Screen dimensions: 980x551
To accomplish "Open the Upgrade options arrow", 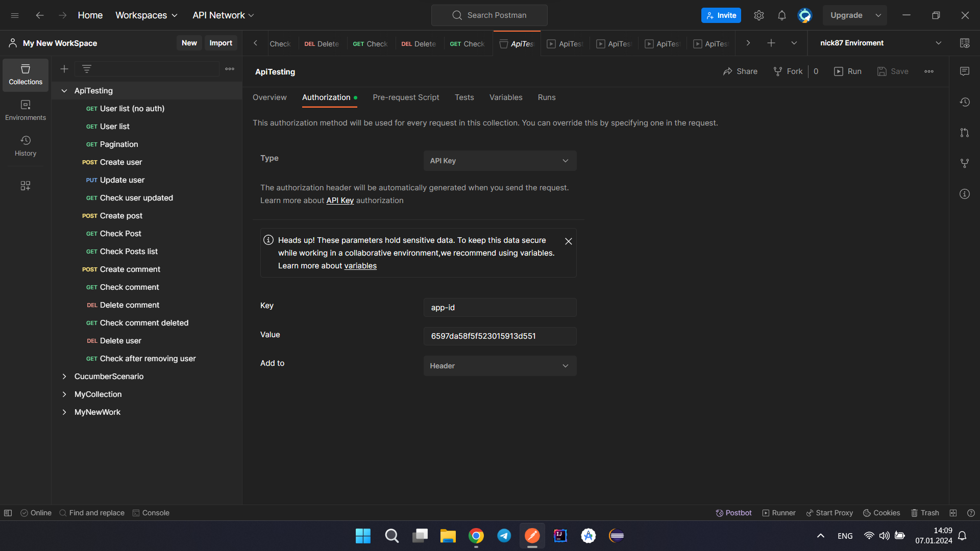I will (878, 15).
